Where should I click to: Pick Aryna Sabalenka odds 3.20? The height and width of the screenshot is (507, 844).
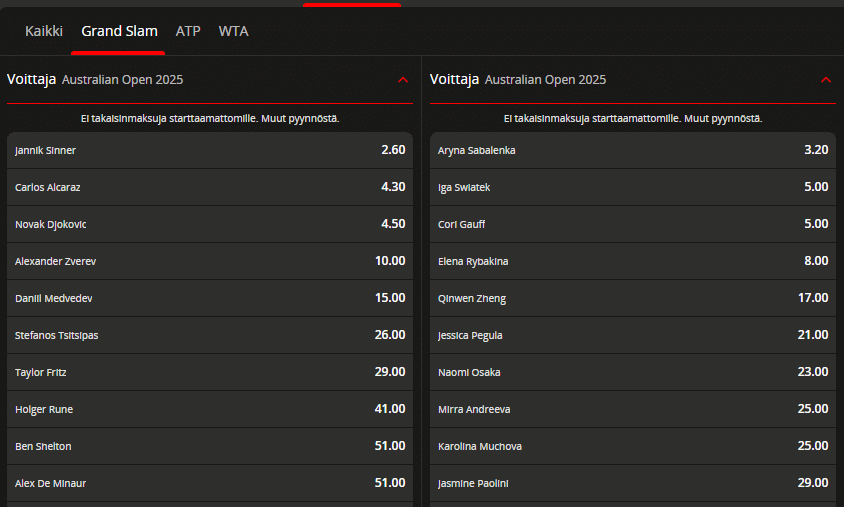pos(633,150)
